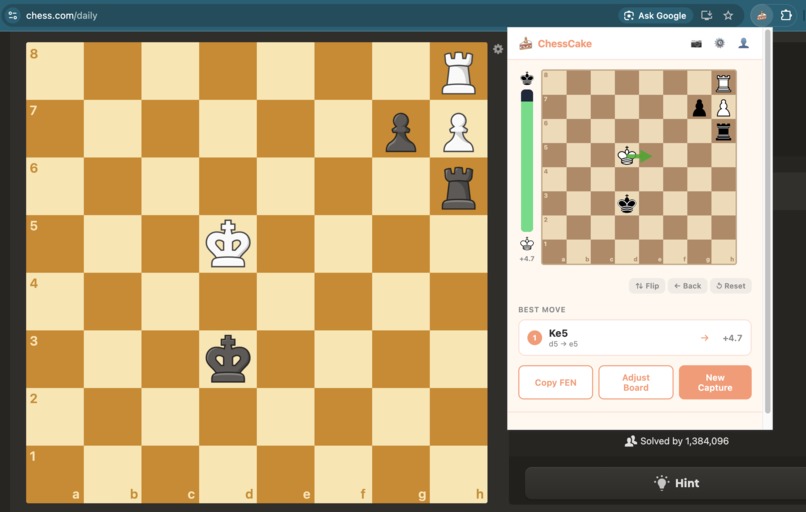Select the white pawn on h7
Viewport: 806px width, 512px height.
click(x=459, y=132)
